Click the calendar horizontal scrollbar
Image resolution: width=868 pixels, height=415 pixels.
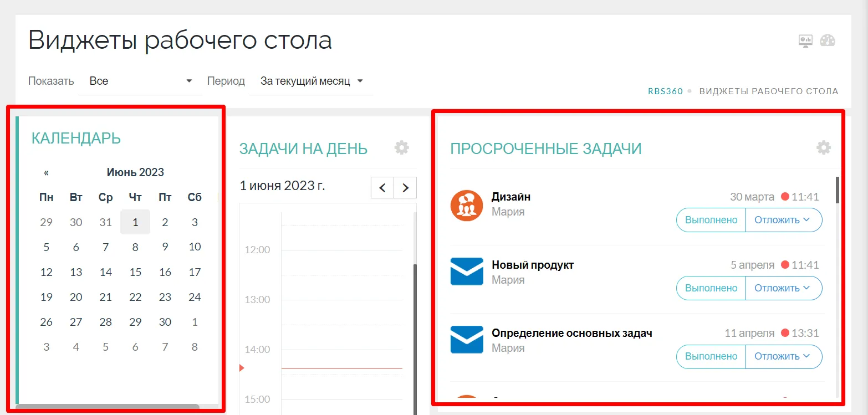click(108, 407)
